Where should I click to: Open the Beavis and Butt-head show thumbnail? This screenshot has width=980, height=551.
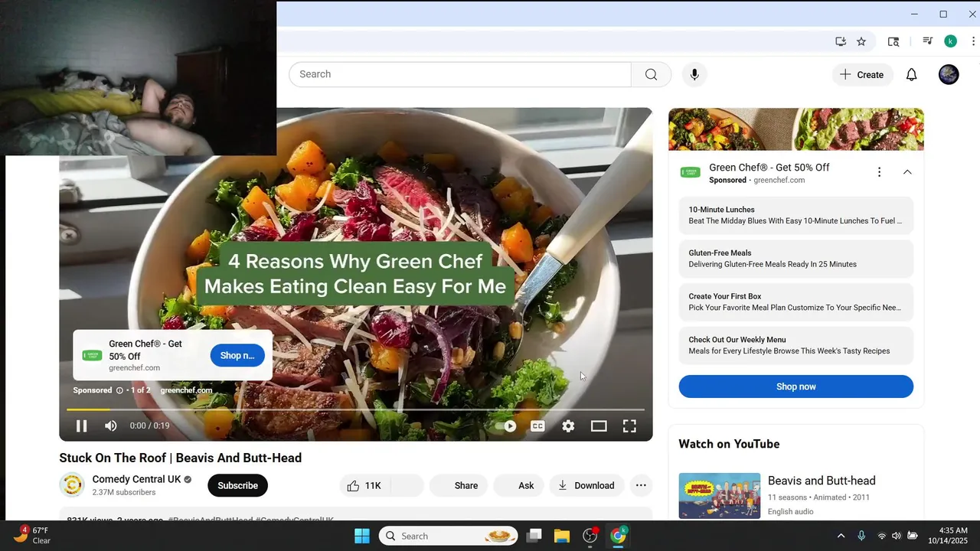tap(719, 496)
